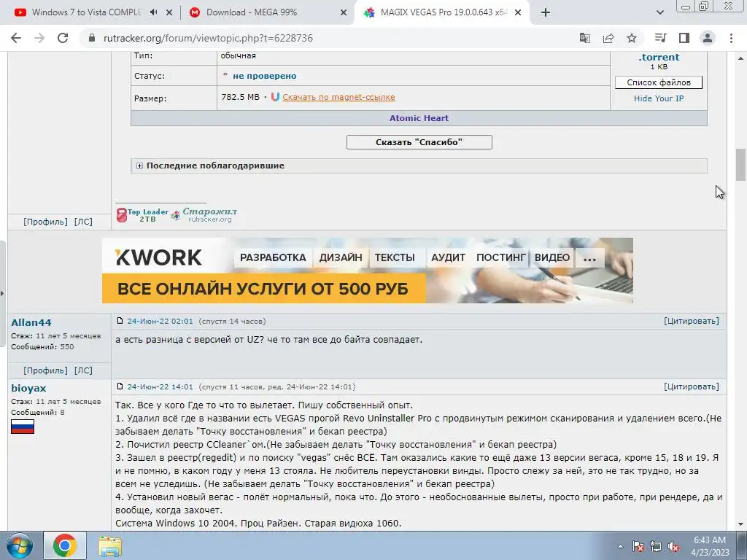Send ЛС to topic author

click(83, 222)
